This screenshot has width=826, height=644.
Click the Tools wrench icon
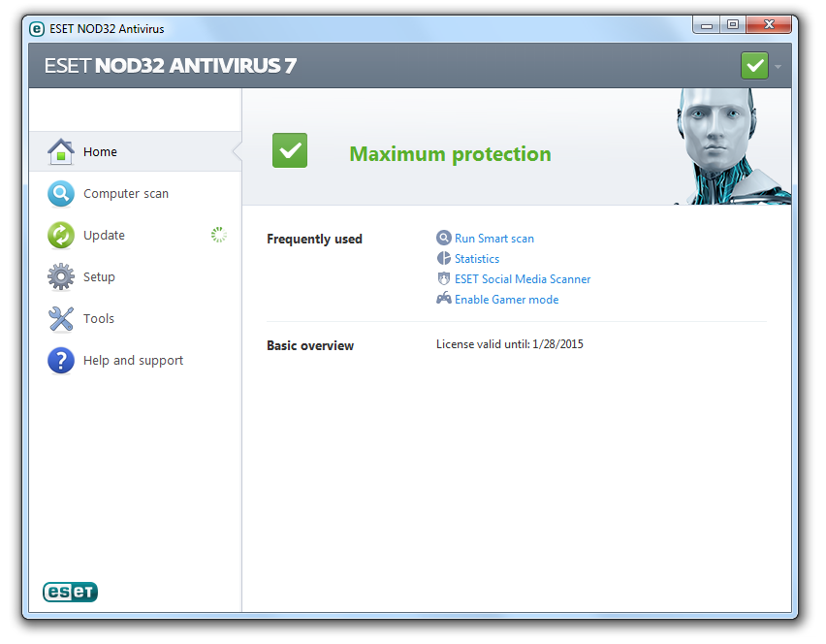[60, 319]
